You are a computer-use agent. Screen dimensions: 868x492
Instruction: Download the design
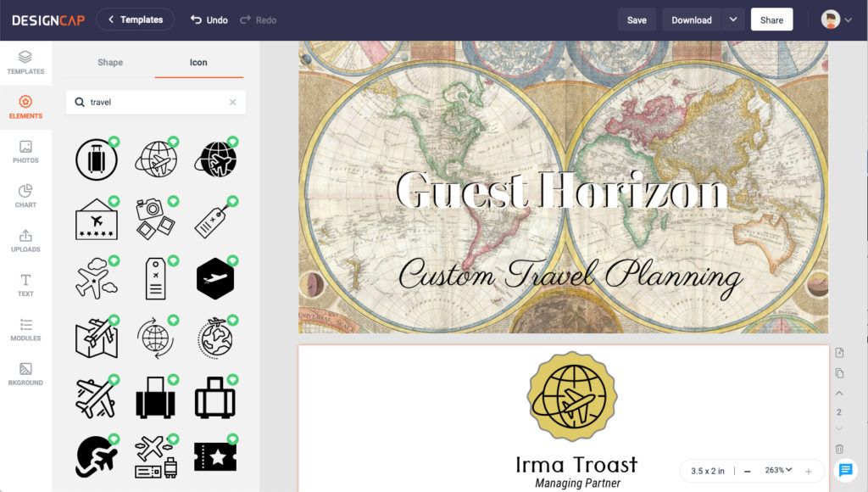[x=692, y=20]
